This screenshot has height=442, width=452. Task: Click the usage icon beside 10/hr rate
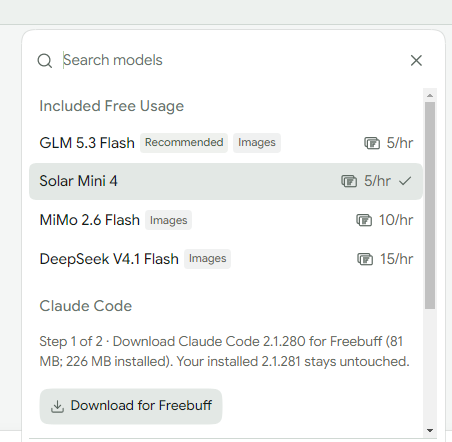point(364,220)
